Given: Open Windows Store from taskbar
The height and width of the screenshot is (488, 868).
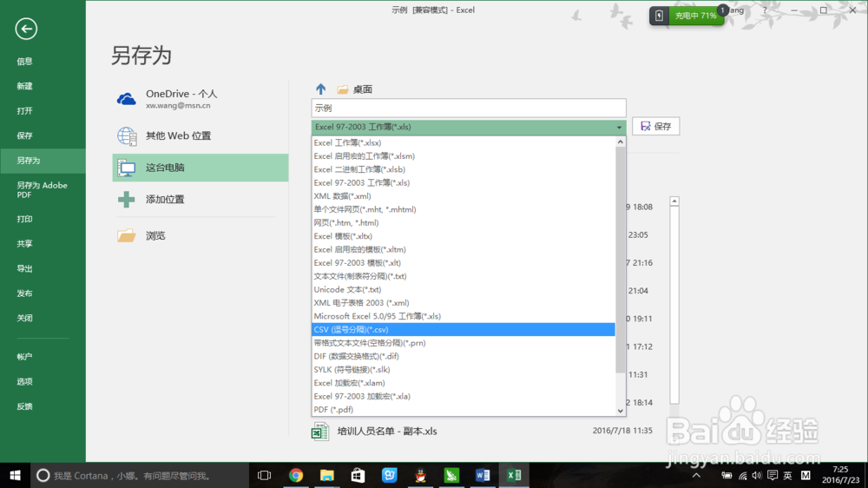Looking at the screenshot, I should click(x=358, y=475).
